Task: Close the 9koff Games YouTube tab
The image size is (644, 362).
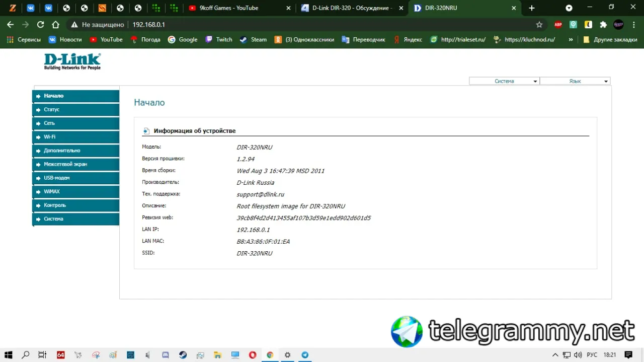Action: click(x=288, y=8)
